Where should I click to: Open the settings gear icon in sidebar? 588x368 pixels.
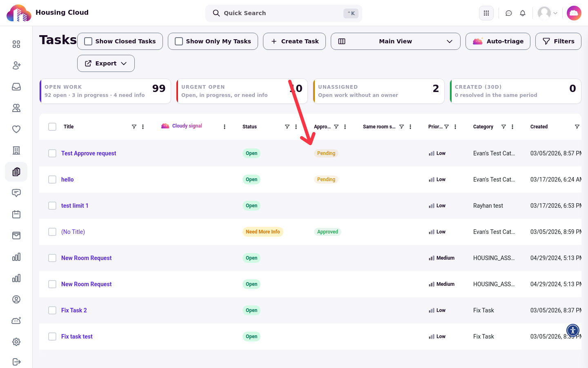pyautogui.click(x=16, y=342)
